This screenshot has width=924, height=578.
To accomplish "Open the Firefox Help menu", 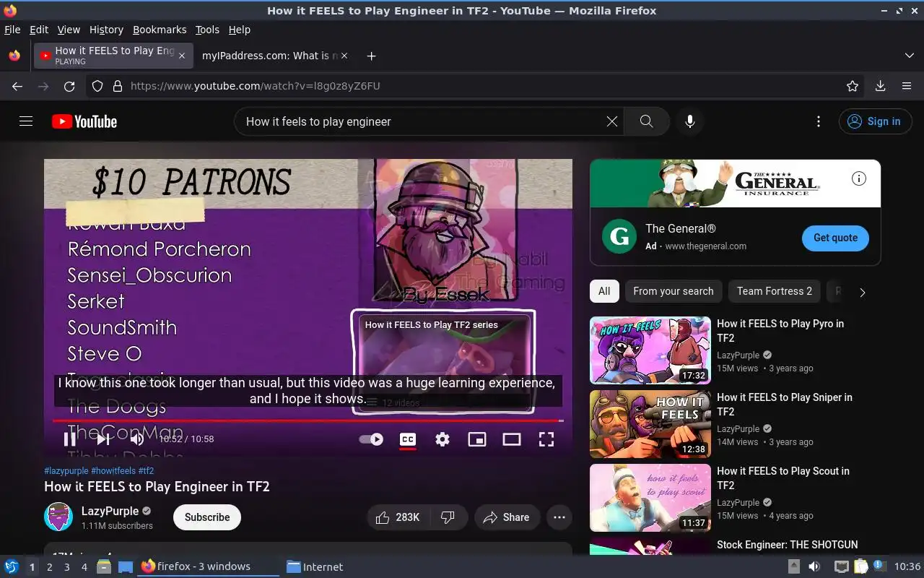I will (x=240, y=30).
